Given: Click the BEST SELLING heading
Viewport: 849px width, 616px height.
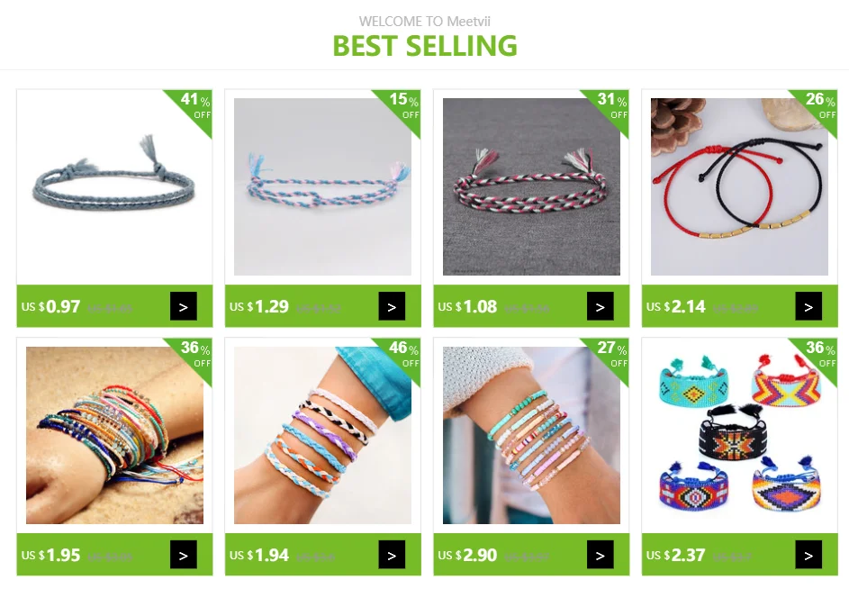Looking at the screenshot, I should pos(425,46).
